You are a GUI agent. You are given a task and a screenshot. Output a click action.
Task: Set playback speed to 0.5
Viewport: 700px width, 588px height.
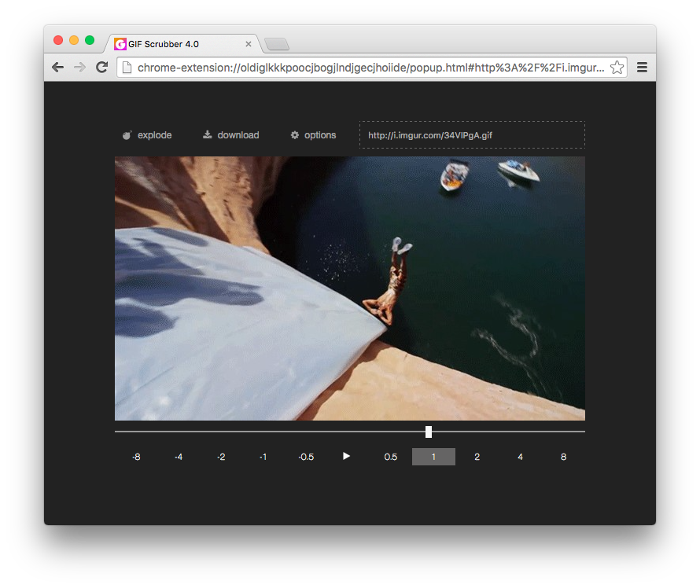point(391,457)
